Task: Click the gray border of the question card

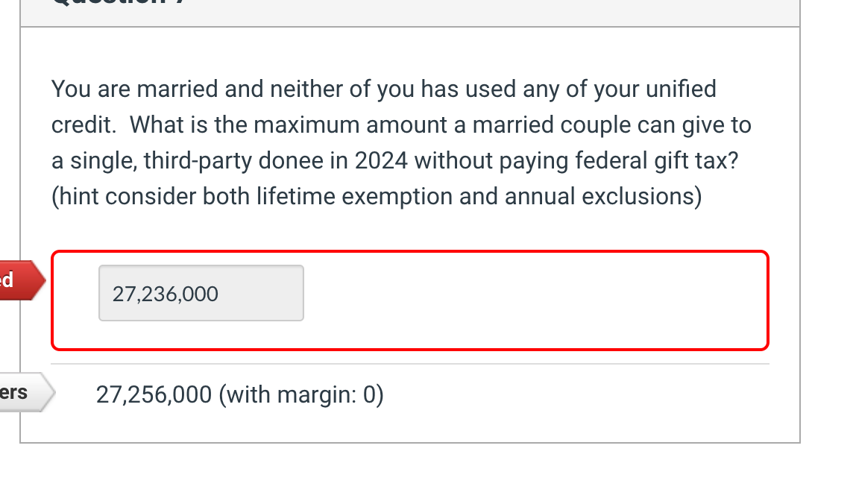Action: coord(20,224)
